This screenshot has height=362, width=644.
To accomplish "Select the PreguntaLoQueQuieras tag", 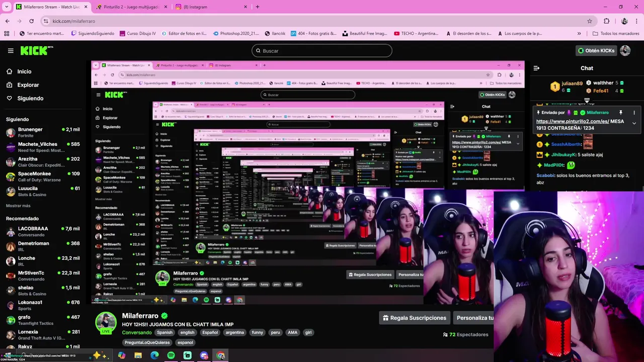I will coord(147,342).
